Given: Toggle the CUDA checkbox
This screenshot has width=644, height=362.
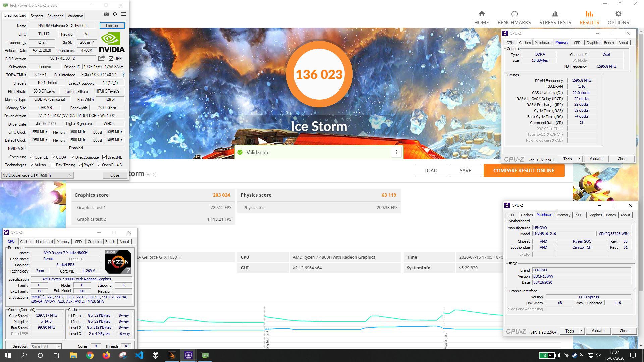Looking at the screenshot, I should coord(53,157).
